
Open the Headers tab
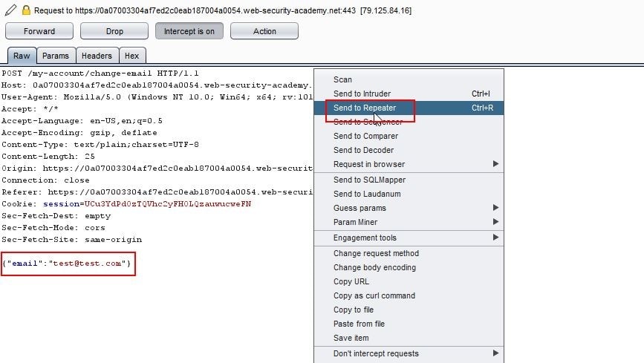[x=97, y=56]
